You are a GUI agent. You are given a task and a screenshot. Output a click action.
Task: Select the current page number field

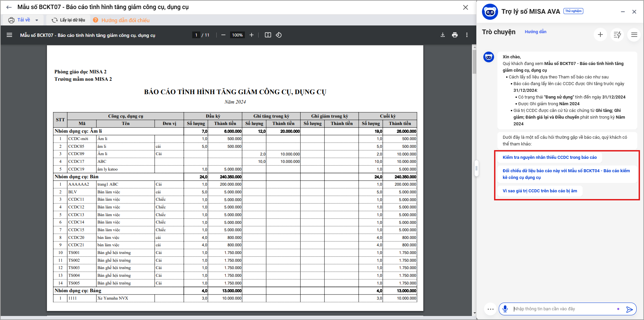coord(196,35)
